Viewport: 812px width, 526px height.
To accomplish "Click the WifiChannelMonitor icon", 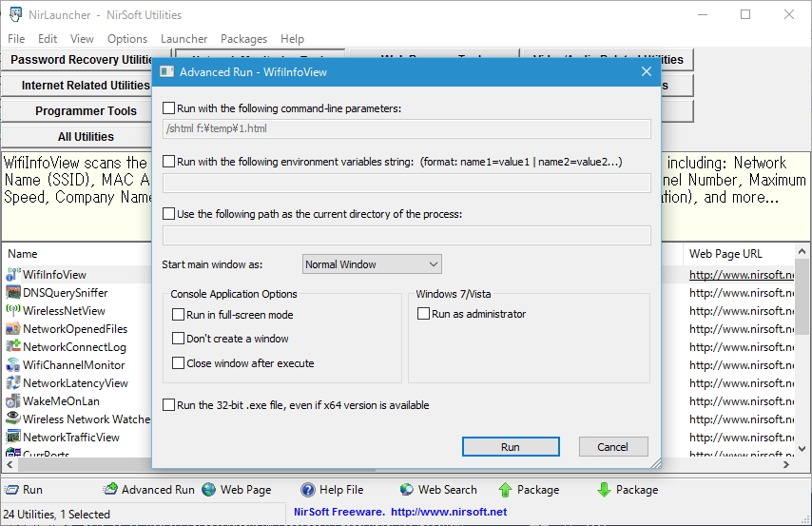I will [13, 365].
